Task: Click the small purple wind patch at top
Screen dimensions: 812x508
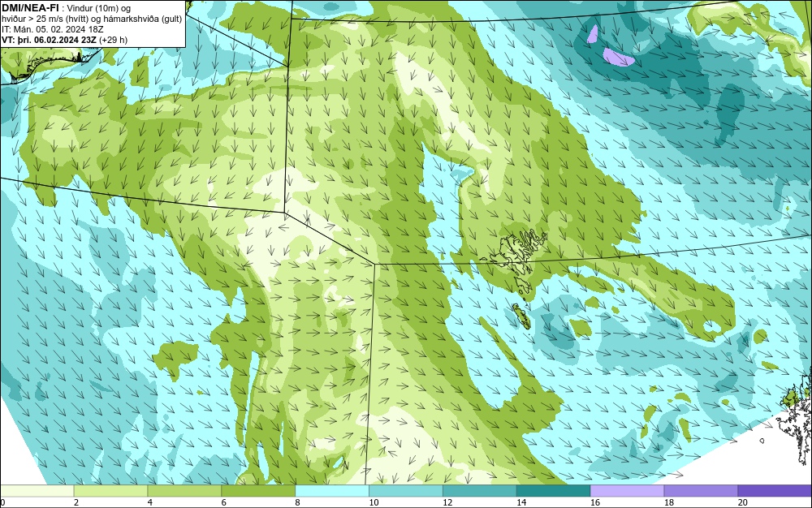Action: tap(593, 34)
